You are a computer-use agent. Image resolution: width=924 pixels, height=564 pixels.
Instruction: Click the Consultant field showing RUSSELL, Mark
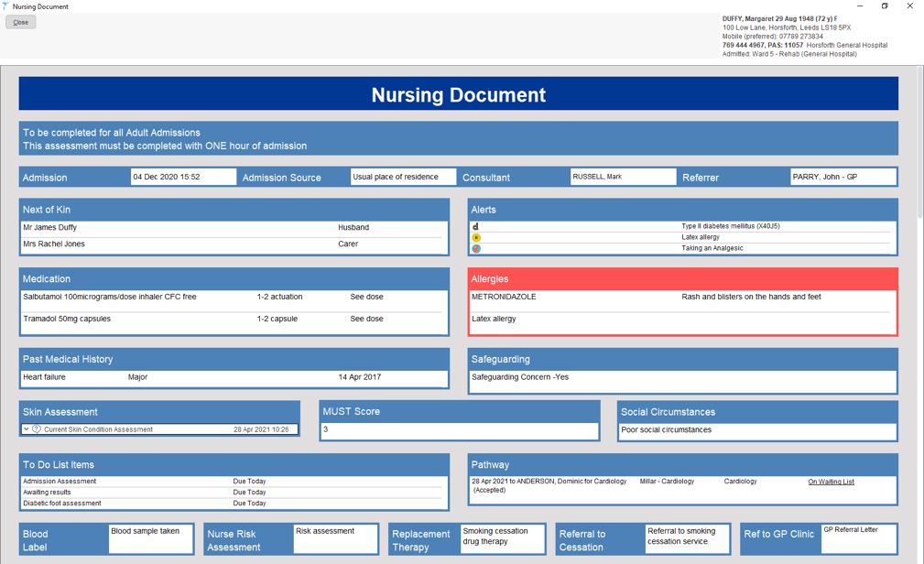click(623, 177)
